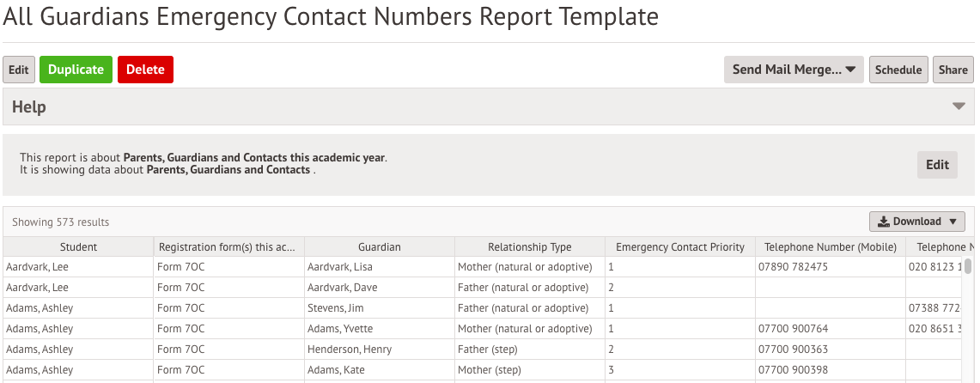Screen dimensions: 980x383
Task: Open the Send Mail Merge dropdown
Action: click(x=794, y=70)
